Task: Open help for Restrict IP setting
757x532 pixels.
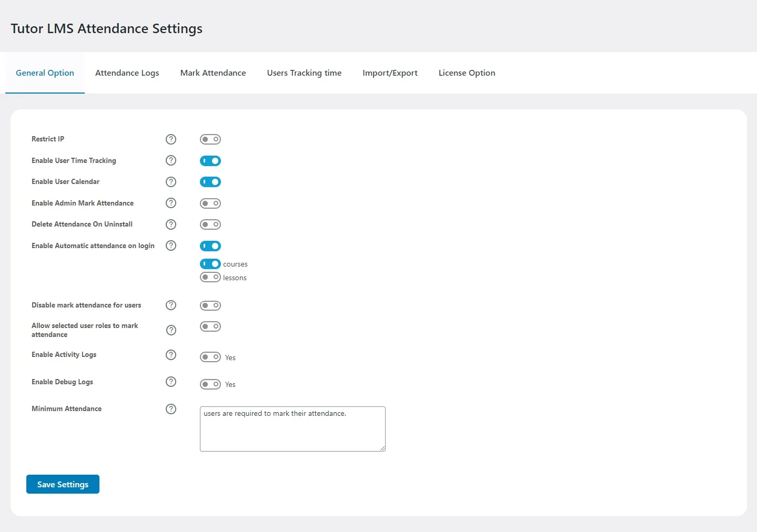Action: pos(170,139)
